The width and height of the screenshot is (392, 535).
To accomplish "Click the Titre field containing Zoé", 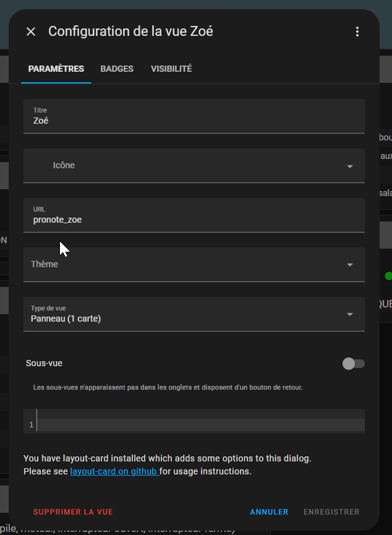I will [x=185, y=121].
